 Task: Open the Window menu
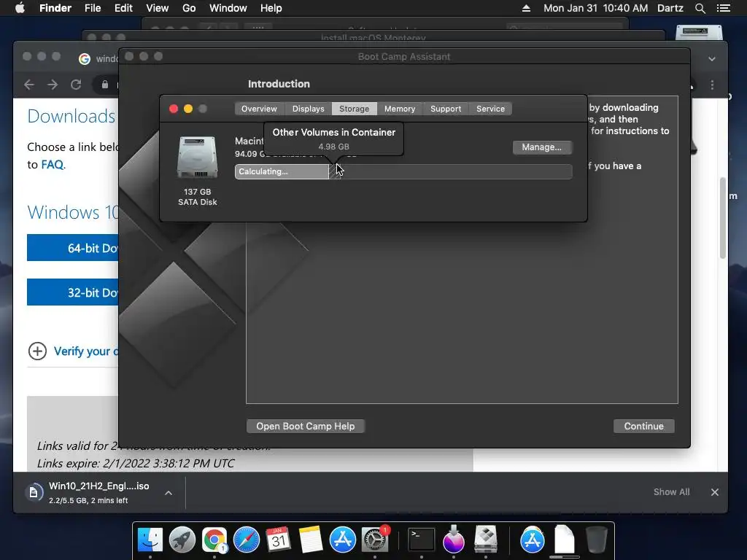[228, 8]
